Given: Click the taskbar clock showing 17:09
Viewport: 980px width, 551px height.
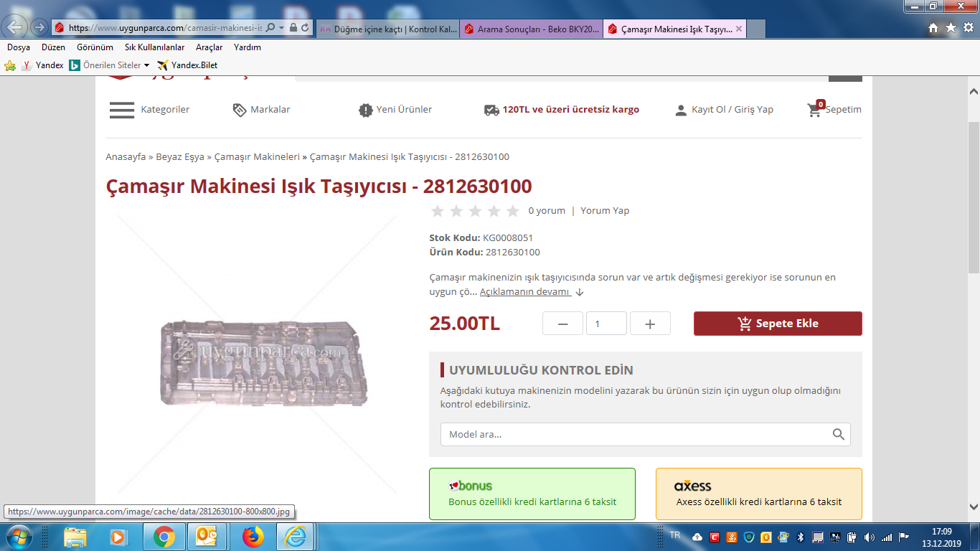Looking at the screenshot, I should tap(941, 537).
